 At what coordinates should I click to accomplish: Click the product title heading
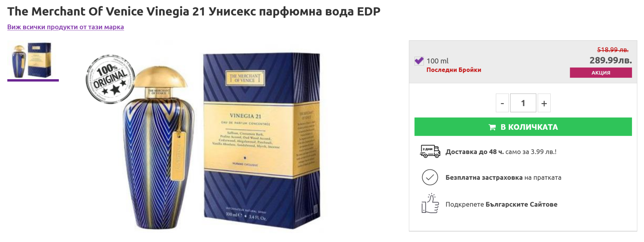[194, 11]
